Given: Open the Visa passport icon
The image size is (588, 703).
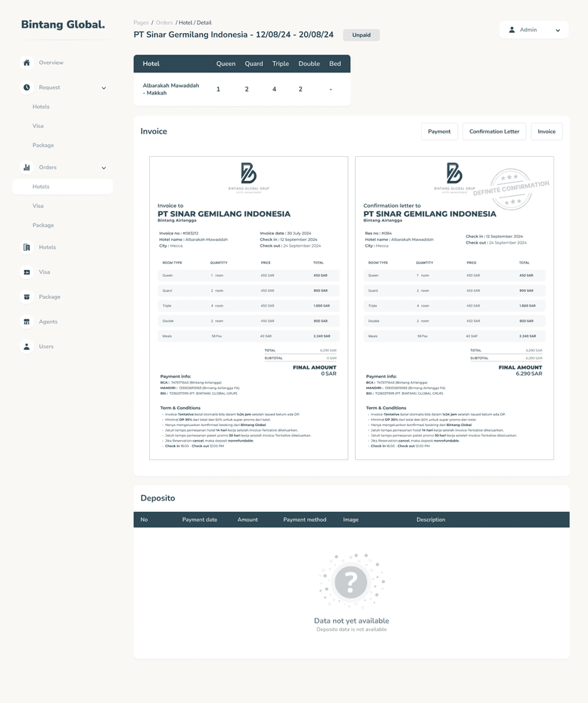Looking at the screenshot, I should [x=26, y=272].
